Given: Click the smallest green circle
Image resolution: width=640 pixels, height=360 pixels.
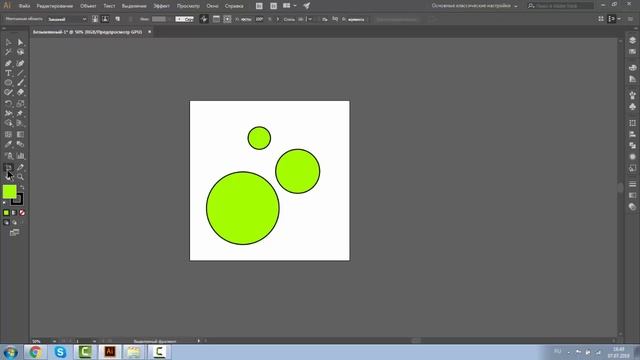Looking at the screenshot, I should [x=259, y=138].
